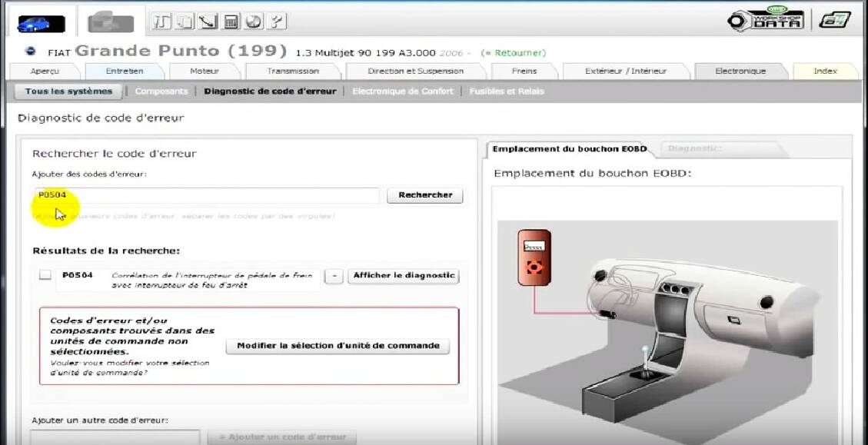Click the Ajouter un autre code input field
This screenshot has width=868, height=445.
[x=115, y=437]
